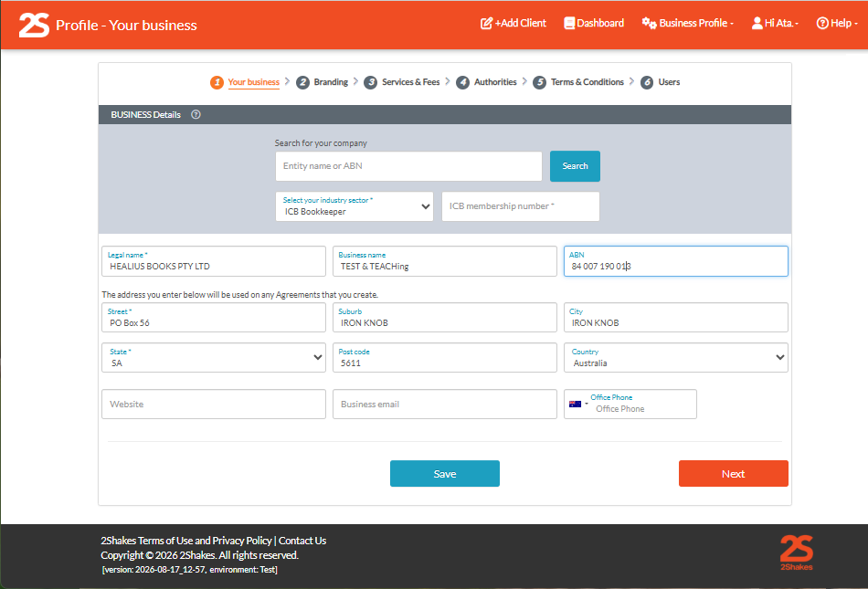Click the Street field
Screen dimensions: 868x589
tap(214, 318)
